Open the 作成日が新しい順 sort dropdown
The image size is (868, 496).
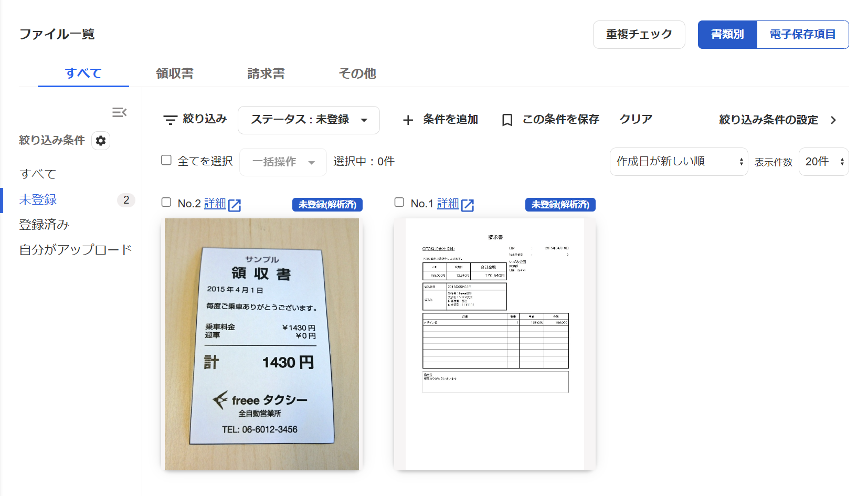[x=679, y=162]
